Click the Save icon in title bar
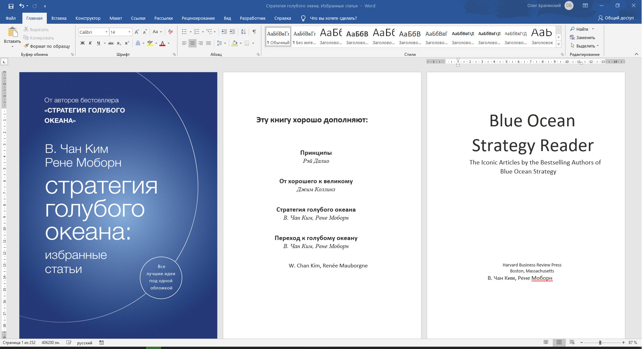The width and height of the screenshot is (644, 349). (x=11, y=6)
